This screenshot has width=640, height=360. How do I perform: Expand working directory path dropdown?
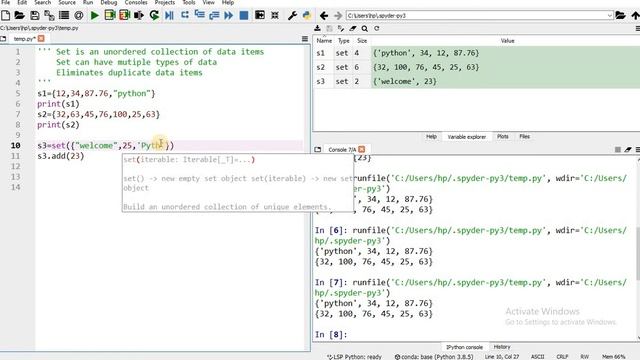pyautogui.click(x=609, y=16)
